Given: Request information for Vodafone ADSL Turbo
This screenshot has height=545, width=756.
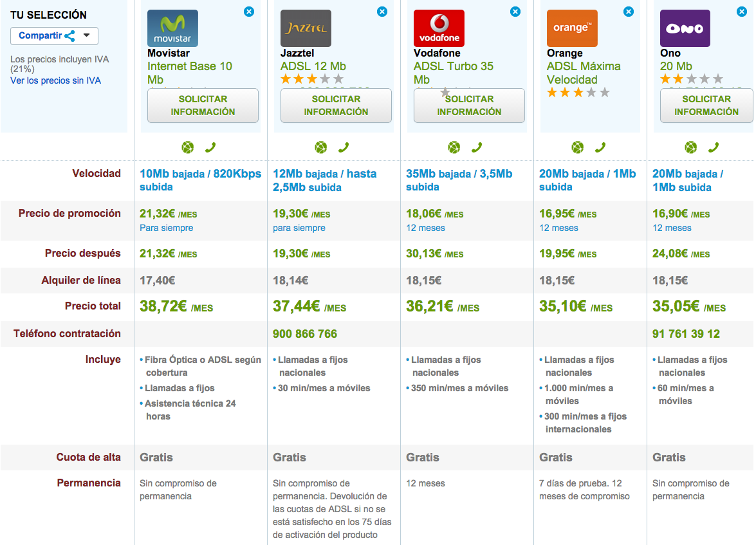Looking at the screenshot, I should click(x=469, y=105).
